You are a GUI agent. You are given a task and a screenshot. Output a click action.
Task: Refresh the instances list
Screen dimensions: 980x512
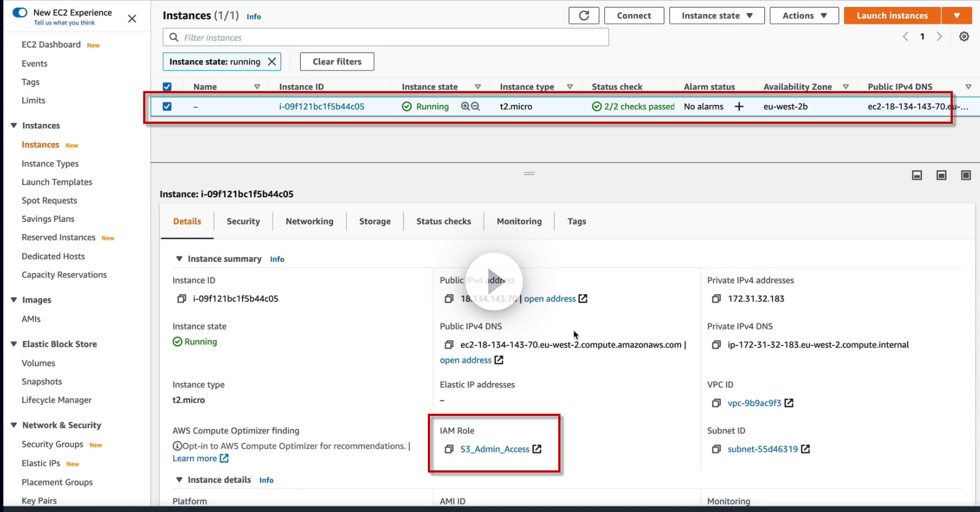[x=584, y=16]
